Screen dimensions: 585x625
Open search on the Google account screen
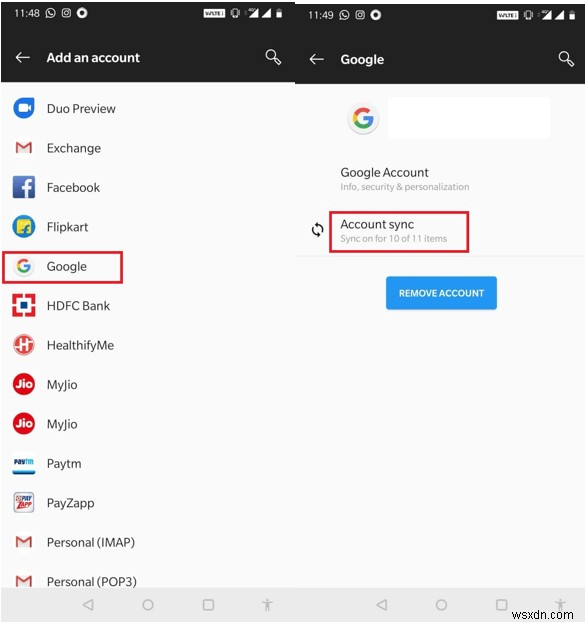tap(566, 59)
